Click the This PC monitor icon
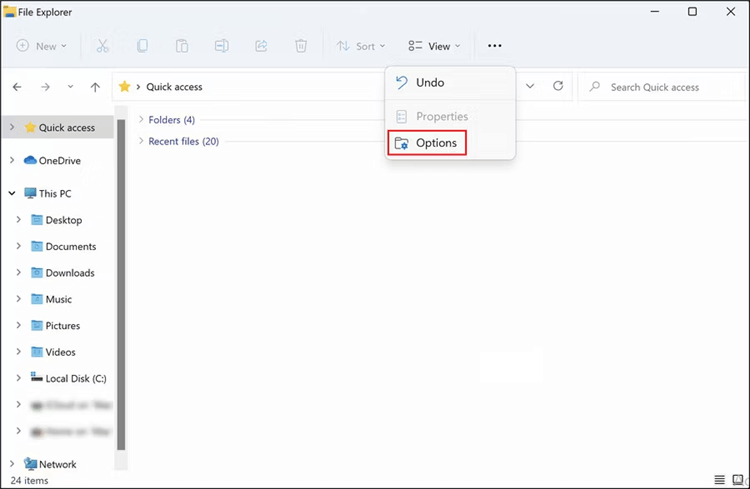Image resolution: width=750 pixels, height=489 pixels. pyautogui.click(x=30, y=193)
